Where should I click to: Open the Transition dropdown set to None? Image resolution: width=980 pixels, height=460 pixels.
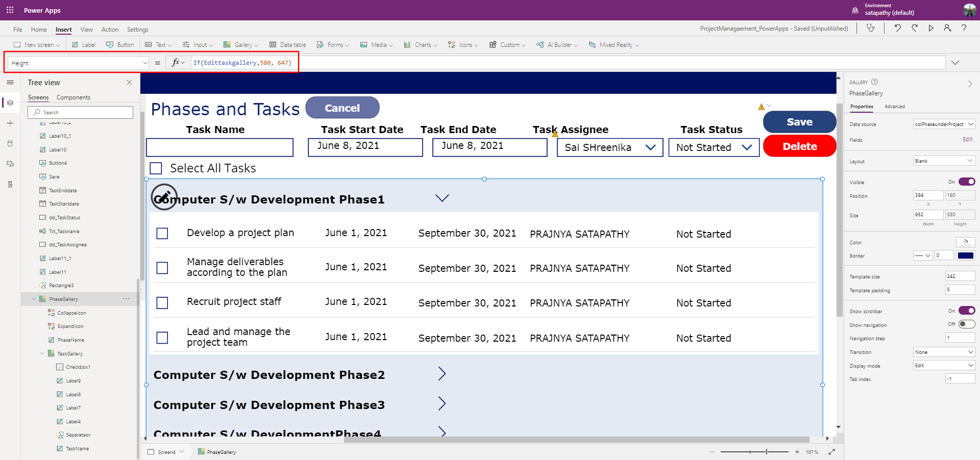(x=943, y=352)
